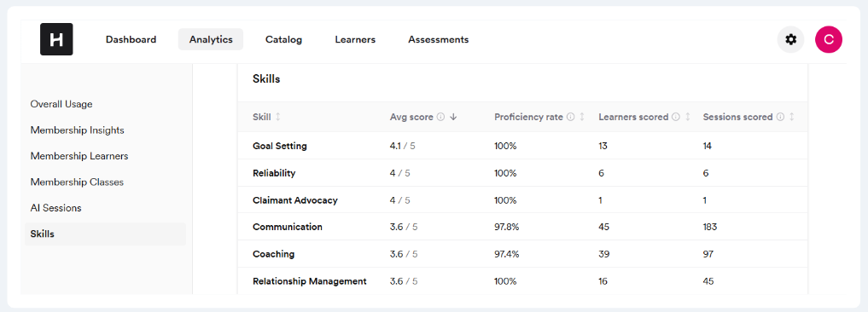Click the Proficiency rate info icon
This screenshot has width=868, height=312.
click(571, 118)
